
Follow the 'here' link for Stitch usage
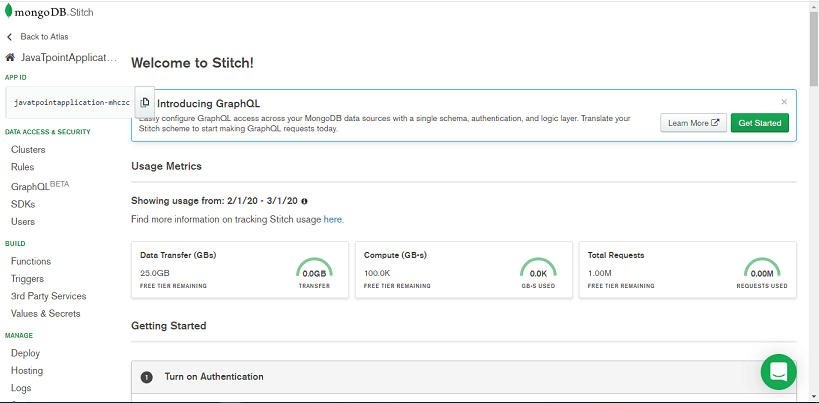click(x=333, y=220)
